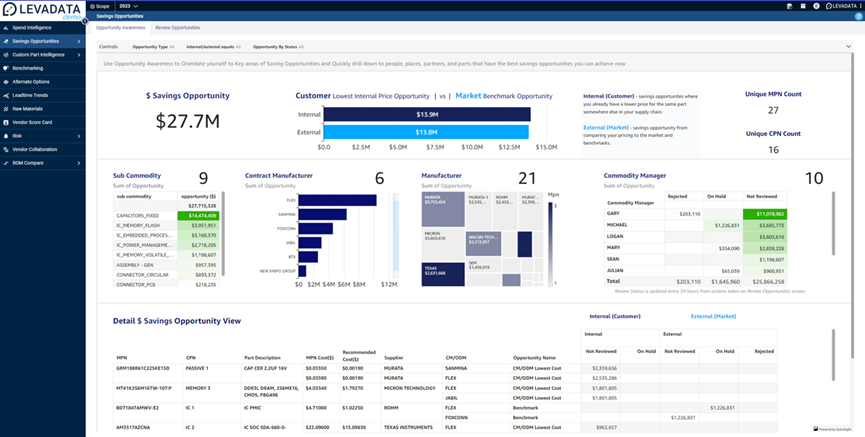Click the Raw Materials sidebar icon
The width and height of the screenshot is (865, 437).
tap(6, 109)
